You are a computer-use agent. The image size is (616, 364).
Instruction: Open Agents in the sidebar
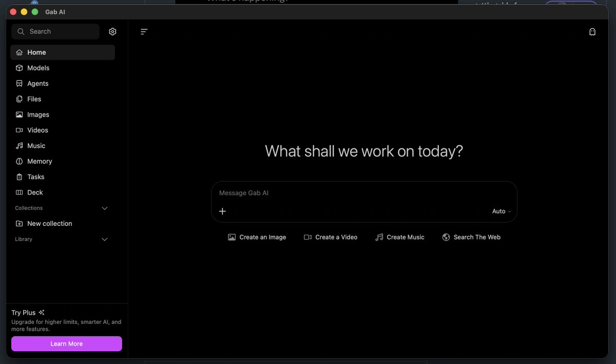coord(63,83)
